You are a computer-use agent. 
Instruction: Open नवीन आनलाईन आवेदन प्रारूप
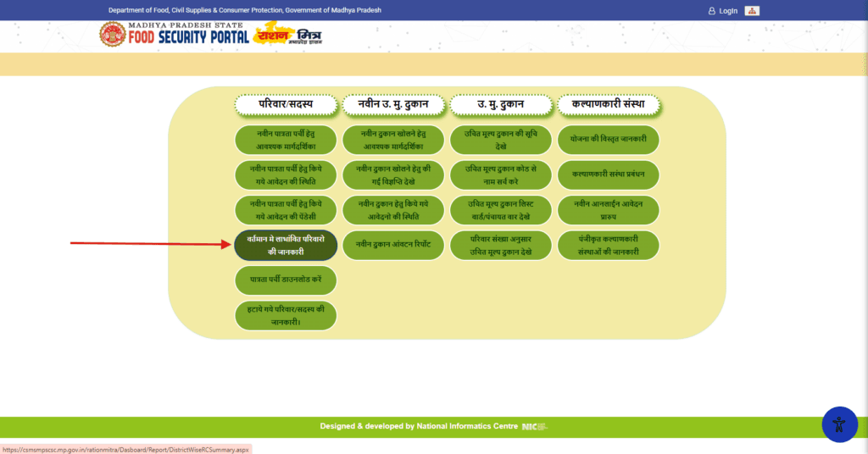(608, 210)
